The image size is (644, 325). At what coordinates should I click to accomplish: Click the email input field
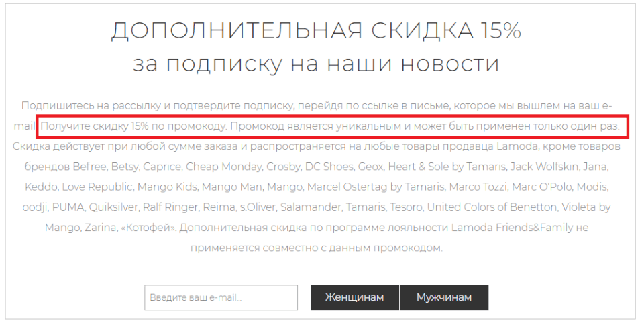point(221,297)
